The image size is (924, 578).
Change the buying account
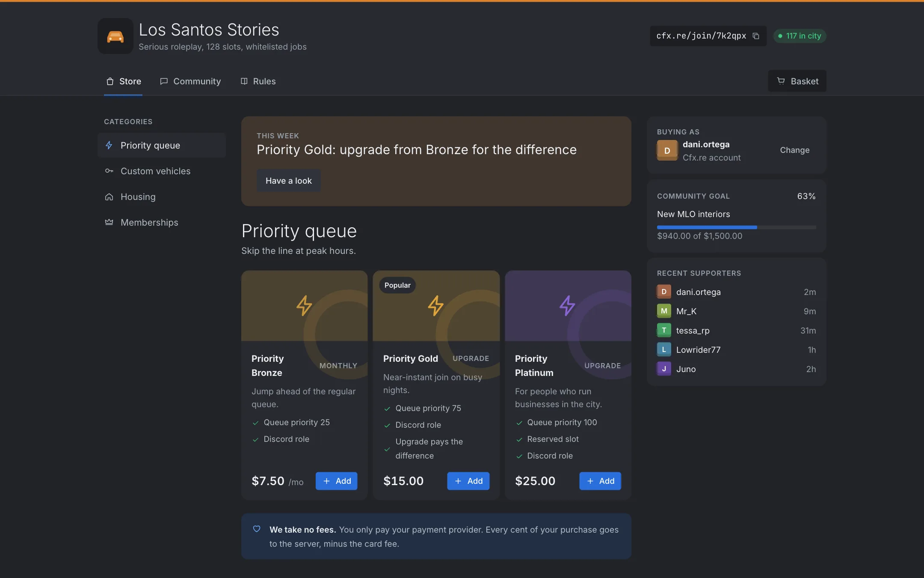tap(795, 150)
